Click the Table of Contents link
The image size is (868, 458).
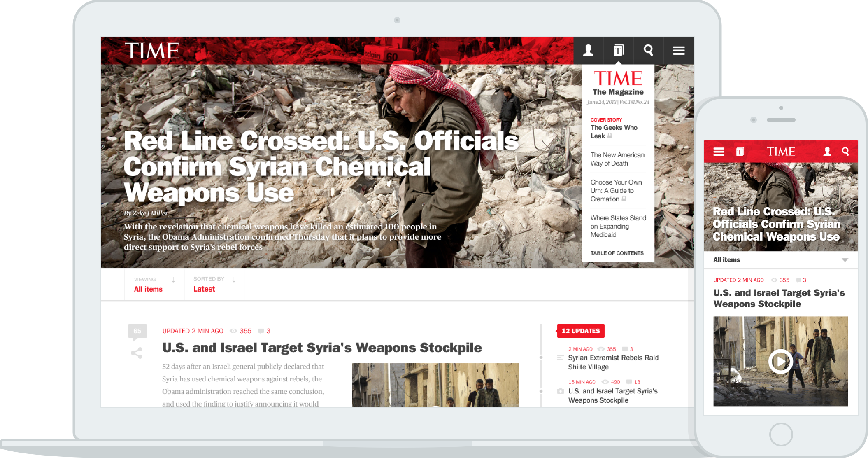(x=617, y=253)
